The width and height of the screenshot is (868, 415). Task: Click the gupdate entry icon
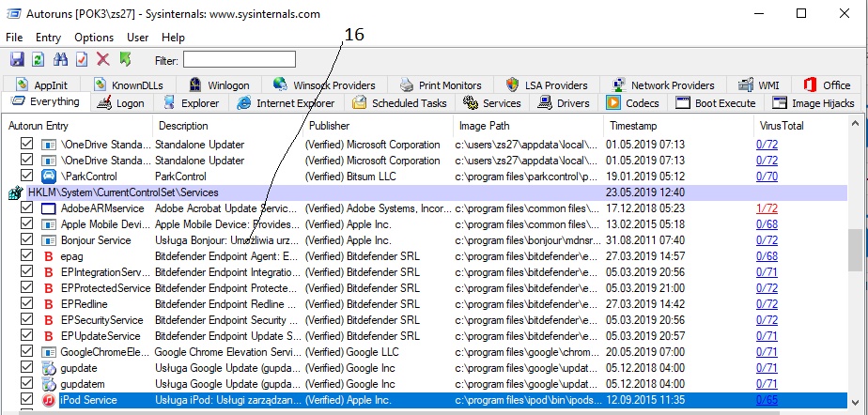49,368
